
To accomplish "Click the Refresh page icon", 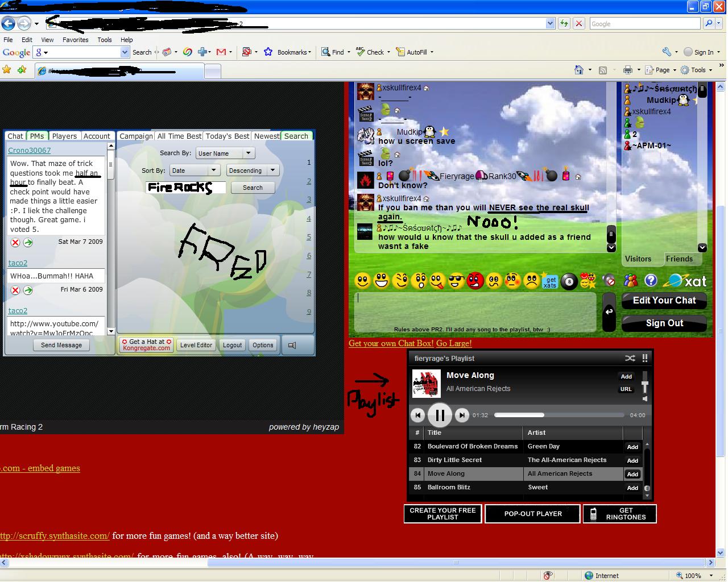I will point(564,23).
